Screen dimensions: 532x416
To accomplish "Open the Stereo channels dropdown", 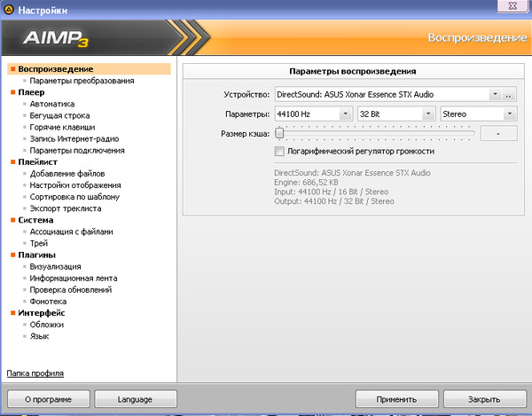I will pyautogui.click(x=510, y=114).
